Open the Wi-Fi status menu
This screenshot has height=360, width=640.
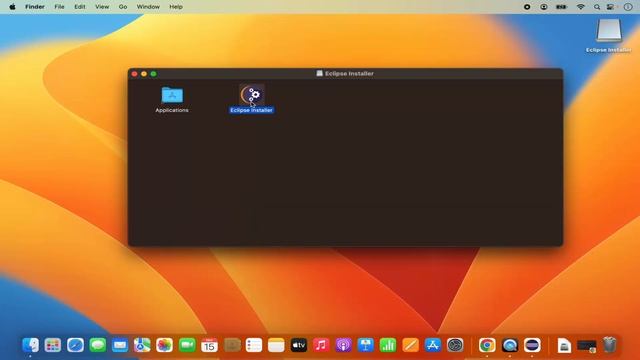[x=580, y=7]
